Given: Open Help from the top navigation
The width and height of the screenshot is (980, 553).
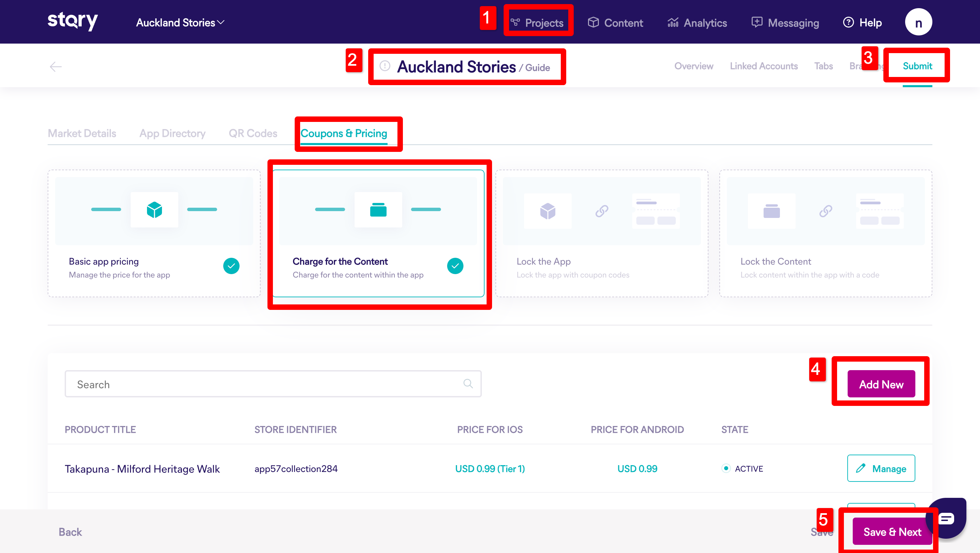Looking at the screenshot, I should tap(863, 22).
